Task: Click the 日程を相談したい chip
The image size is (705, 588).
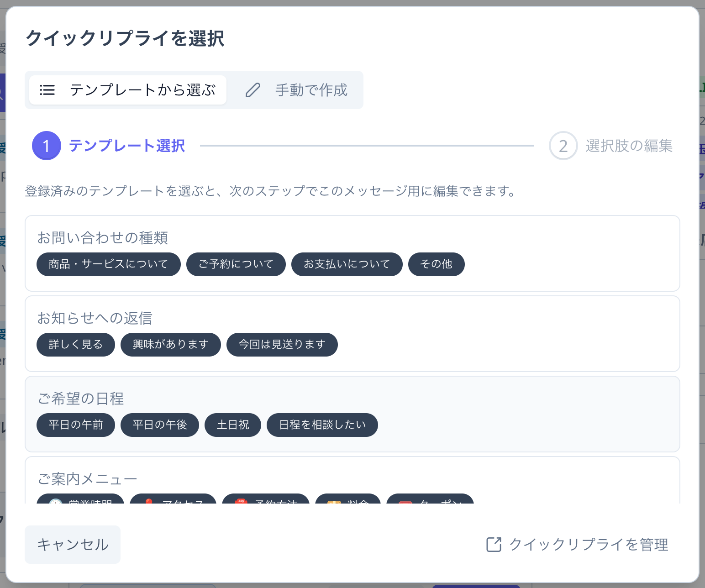Action: [322, 425]
